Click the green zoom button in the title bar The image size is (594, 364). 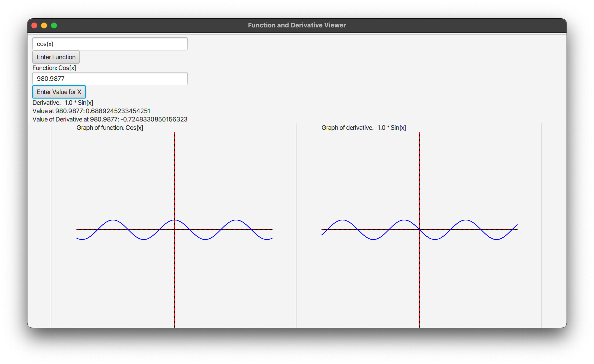54,25
